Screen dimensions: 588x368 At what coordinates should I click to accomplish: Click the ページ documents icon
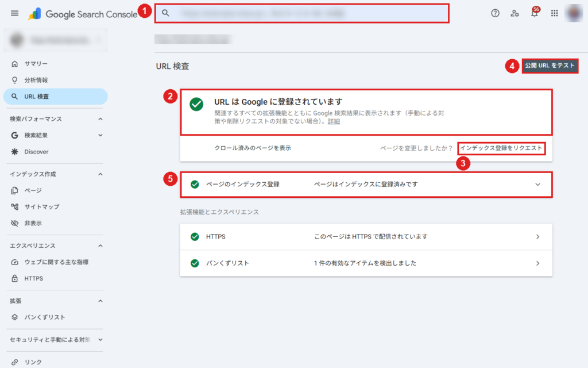click(14, 190)
